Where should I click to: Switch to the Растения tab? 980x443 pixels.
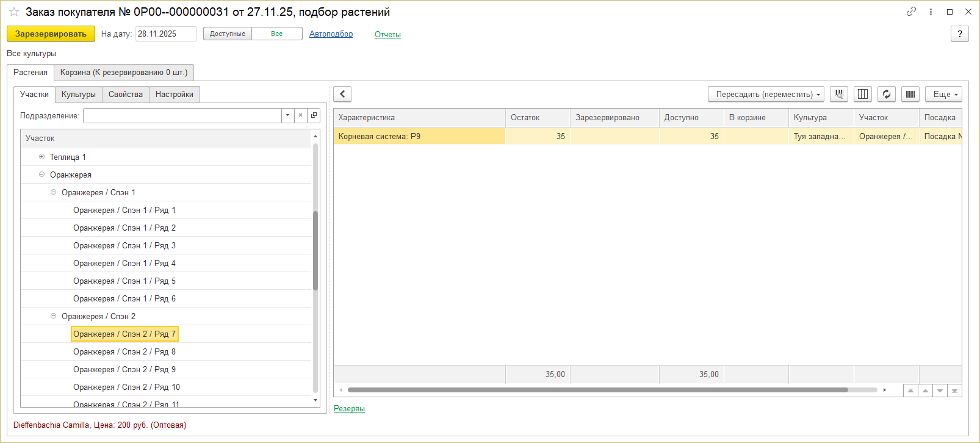[31, 73]
